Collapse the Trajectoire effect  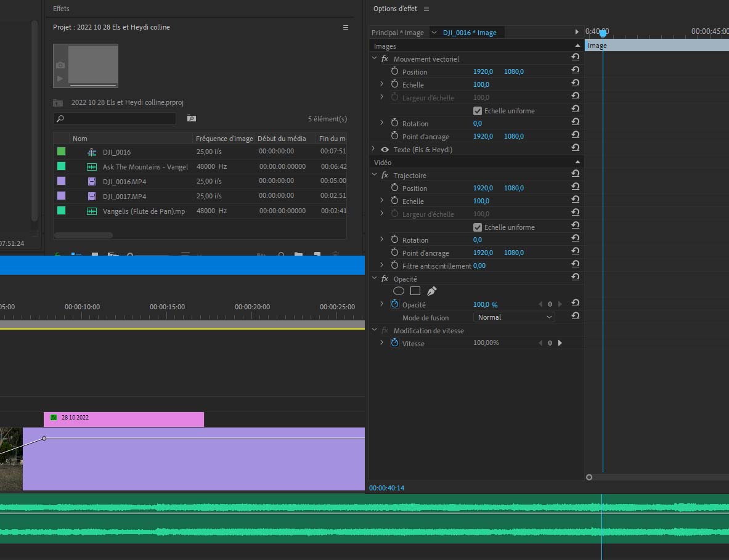click(374, 175)
